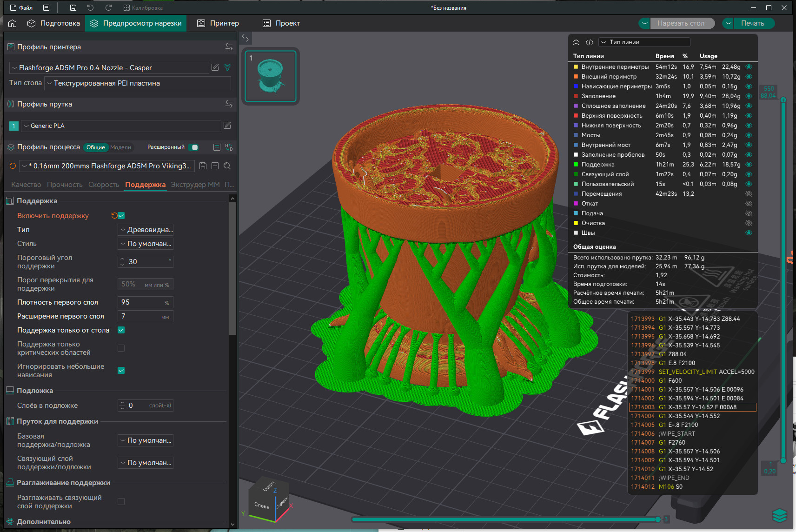Viewport: 796px width, 532px height.
Task: Expand the 'Тип линии' view dropdown
Action: [643, 42]
